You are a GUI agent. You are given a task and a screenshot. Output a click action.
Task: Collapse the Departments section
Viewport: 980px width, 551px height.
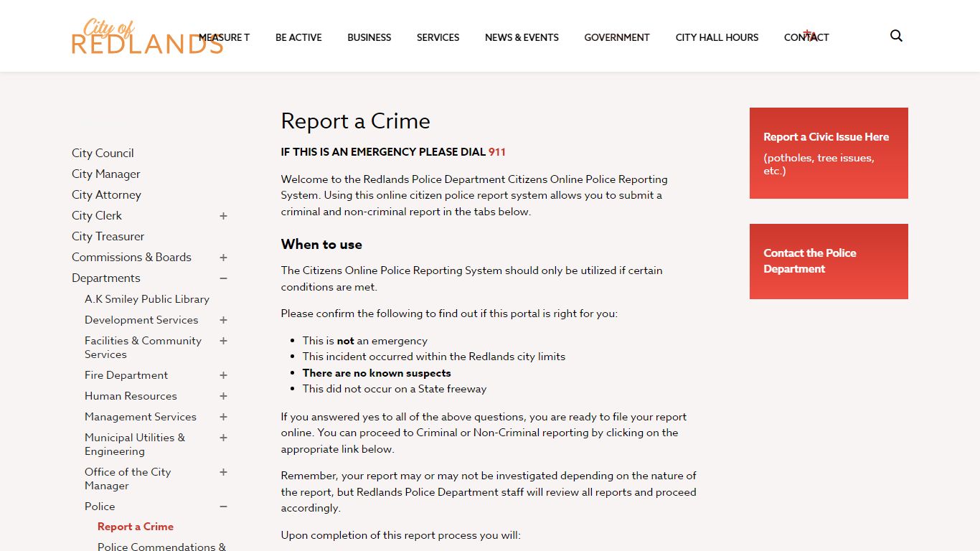coord(223,278)
